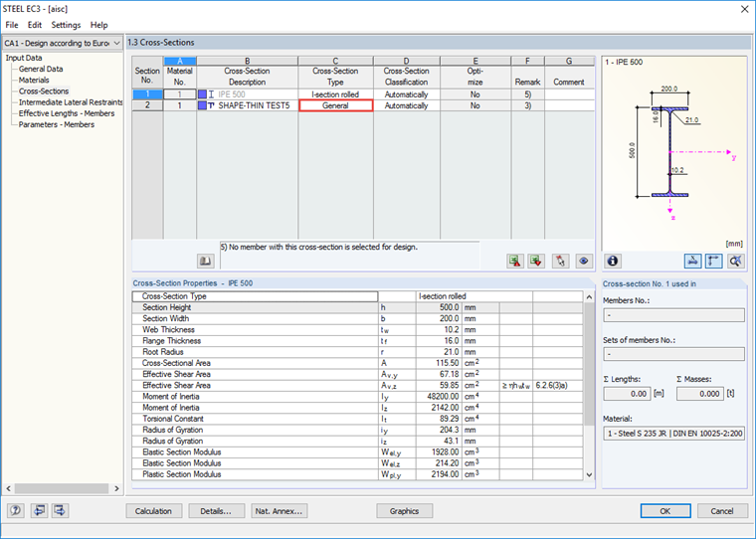Screen dimensions: 756x539
Task: Click the Optimize 'No' cell for row 2
Action: 474,105
